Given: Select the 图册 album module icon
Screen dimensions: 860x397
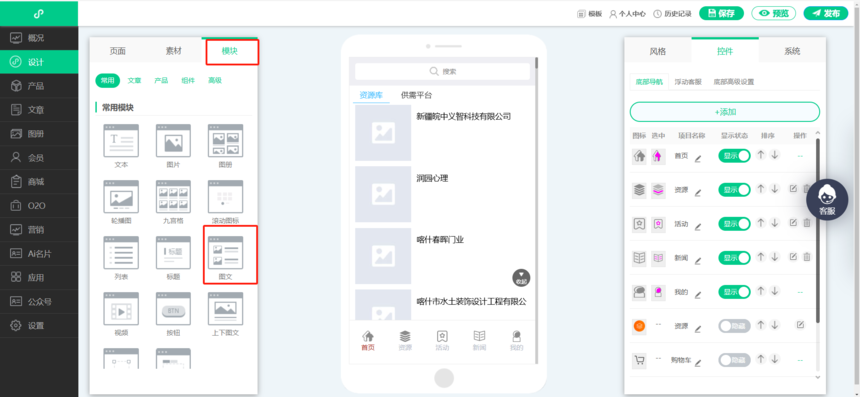Looking at the screenshot, I should tap(225, 141).
